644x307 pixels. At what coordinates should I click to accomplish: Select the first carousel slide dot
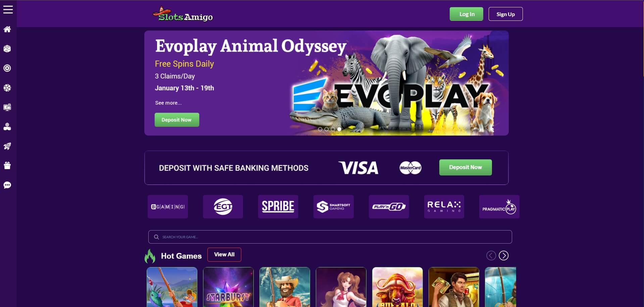click(x=320, y=129)
